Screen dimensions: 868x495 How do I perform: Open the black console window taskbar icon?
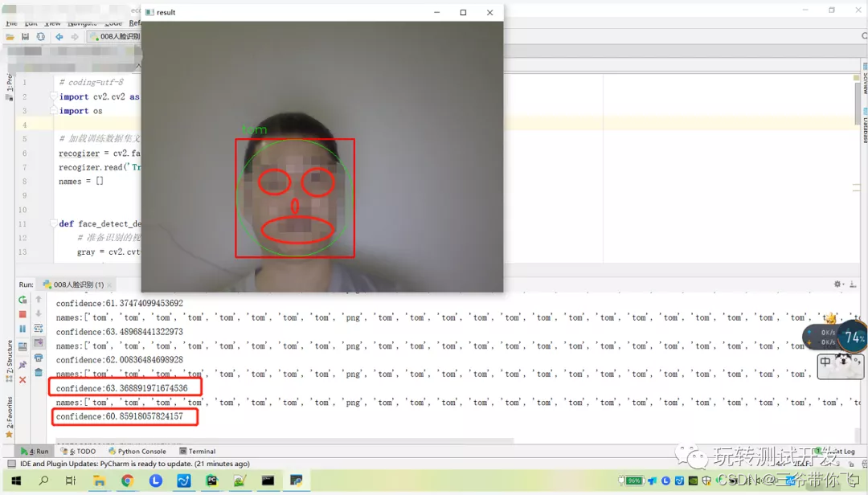[x=268, y=481]
